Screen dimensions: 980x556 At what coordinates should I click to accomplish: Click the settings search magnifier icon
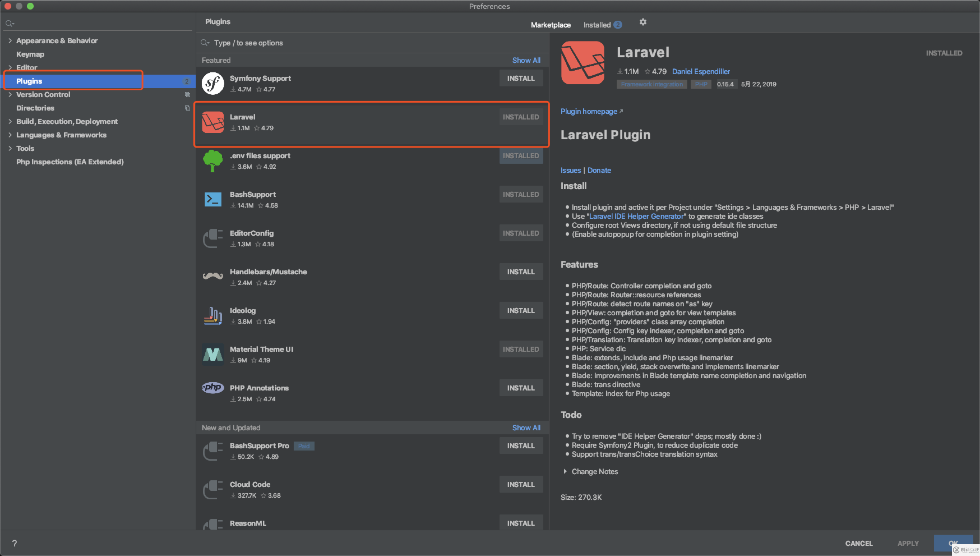pyautogui.click(x=10, y=24)
